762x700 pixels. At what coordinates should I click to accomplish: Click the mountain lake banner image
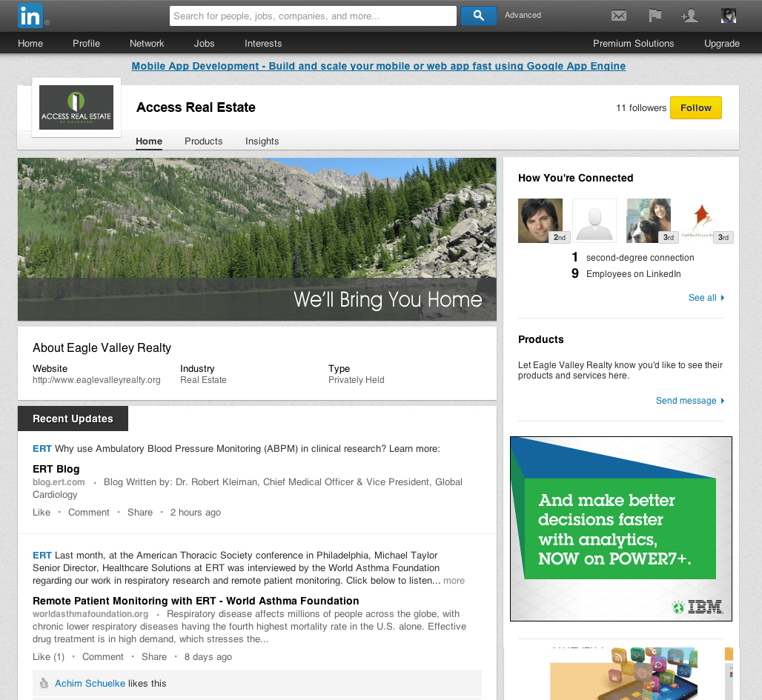[257, 239]
